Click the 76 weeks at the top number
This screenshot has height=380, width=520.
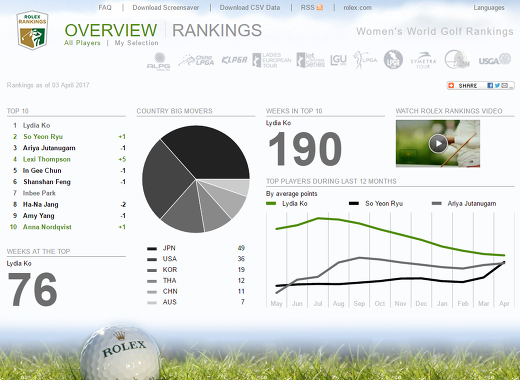click(x=32, y=289)
